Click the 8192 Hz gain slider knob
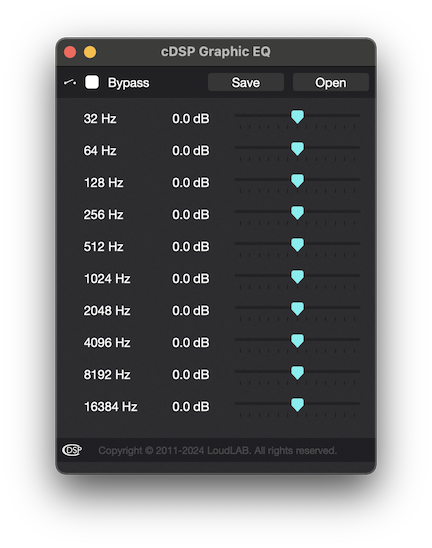Viewport: 432px width, 548px height. coord(297,373)
